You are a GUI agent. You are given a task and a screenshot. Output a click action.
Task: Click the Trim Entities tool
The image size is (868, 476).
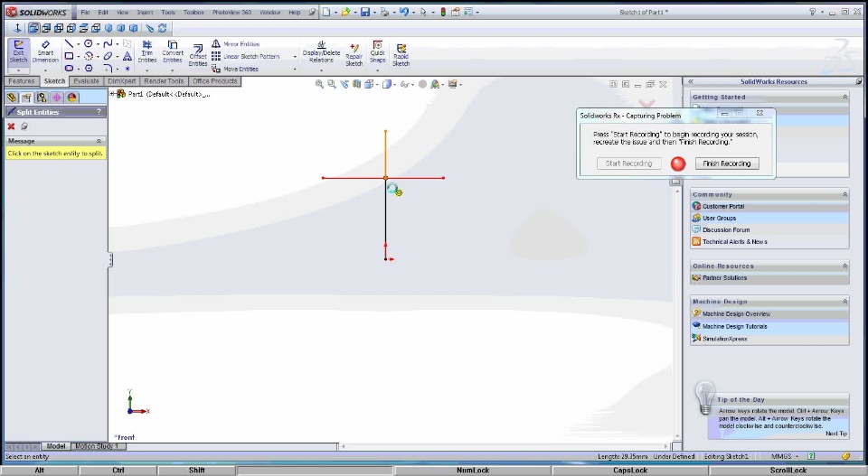146,51
